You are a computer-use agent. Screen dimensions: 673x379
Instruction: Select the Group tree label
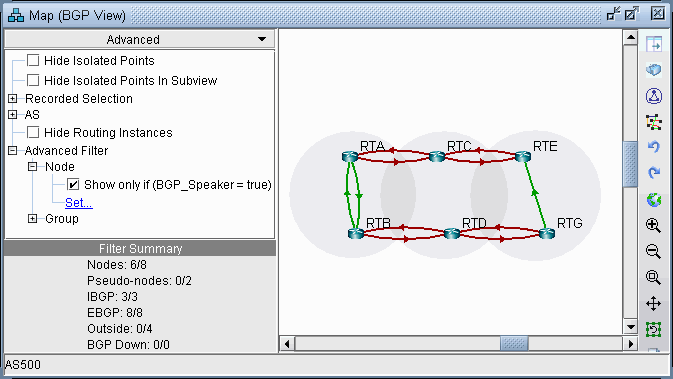click(62, 218)
